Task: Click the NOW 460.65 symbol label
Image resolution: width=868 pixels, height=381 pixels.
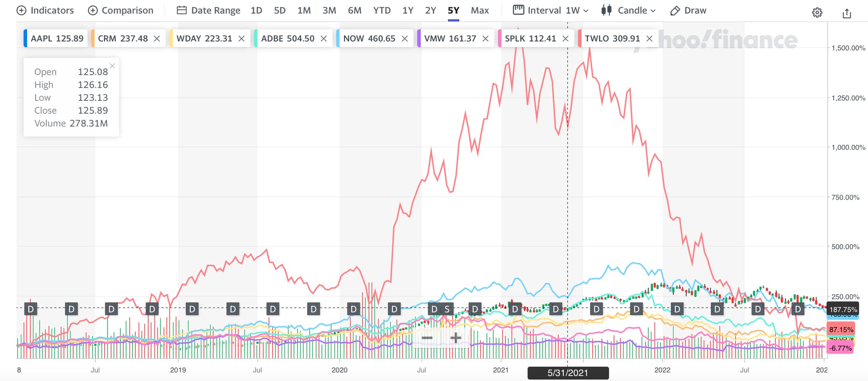Action: (x=369, y=38)
